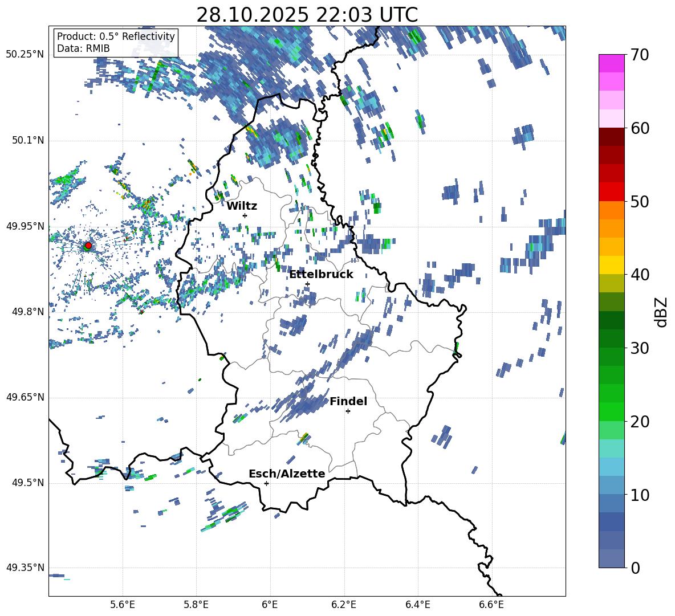The height and width of the screenshot is (616, 675).
Task: Click the 49.8°N latitude label
Action: point(28,312)
